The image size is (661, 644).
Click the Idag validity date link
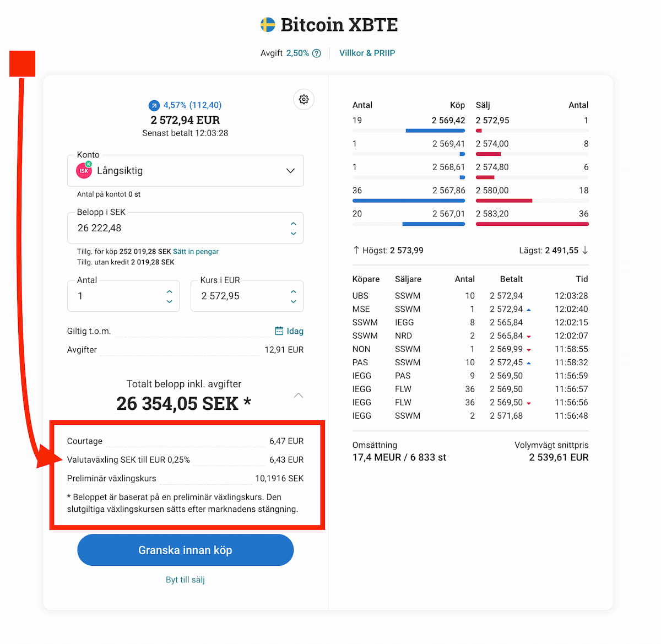[295, 331]
